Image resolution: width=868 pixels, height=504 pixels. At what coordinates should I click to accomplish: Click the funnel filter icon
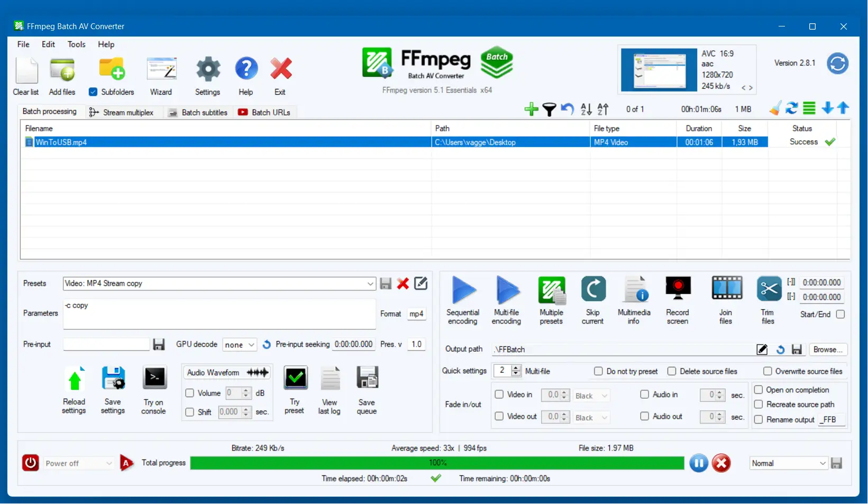550,110
